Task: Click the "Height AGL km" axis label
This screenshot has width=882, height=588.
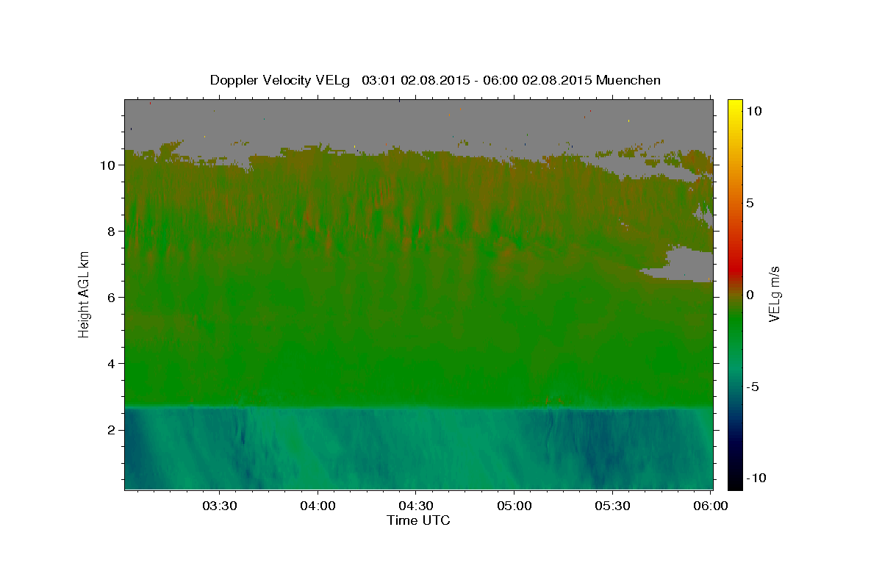Action: coord(84,294)
